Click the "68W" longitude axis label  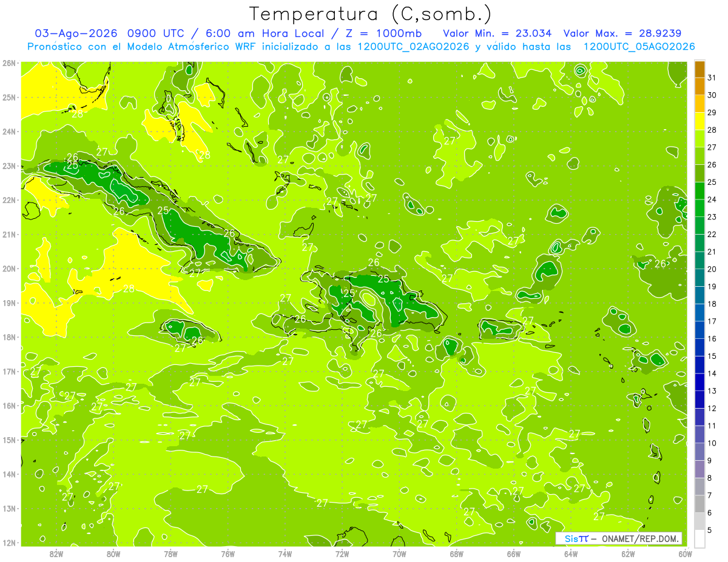[x=457, y=554]
